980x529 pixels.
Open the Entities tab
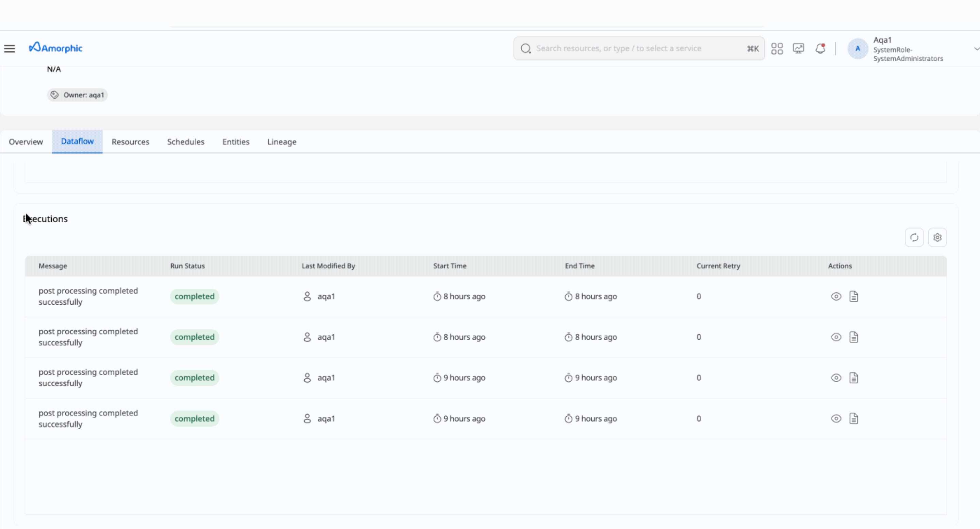(236, 142)
